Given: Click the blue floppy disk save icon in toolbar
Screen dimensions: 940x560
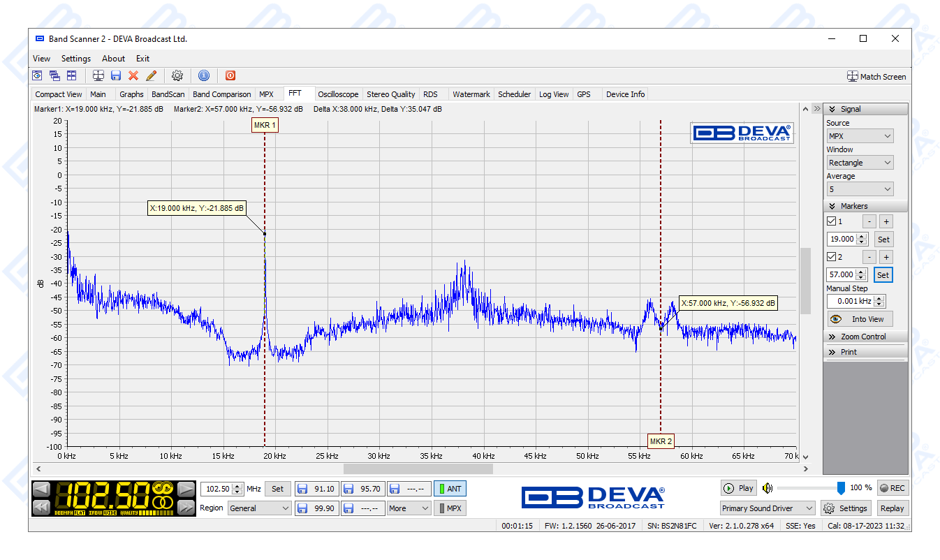Looking at the screenshot, I should [116, 75].
